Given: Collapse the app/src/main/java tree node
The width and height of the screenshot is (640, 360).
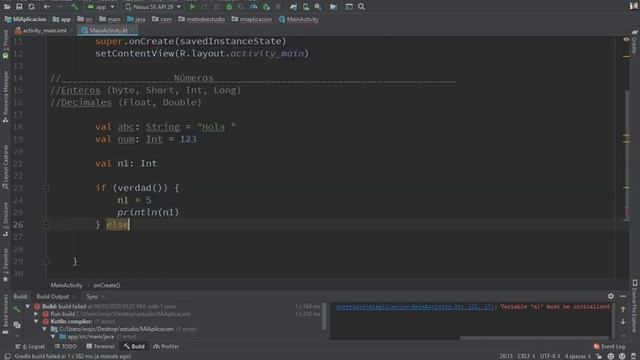Looking at the screenshot, I should click(53, 337).
